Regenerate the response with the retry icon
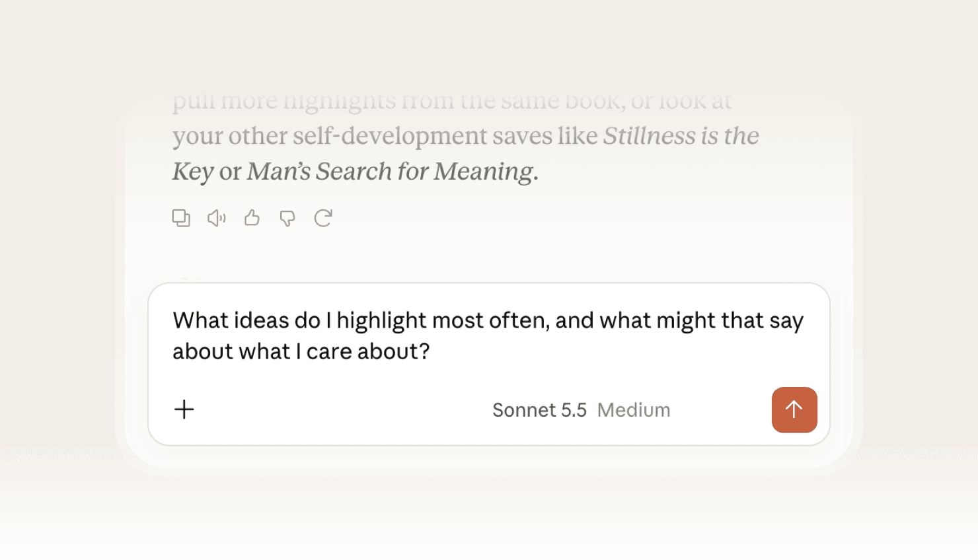This screenshot has width=978, height=560. 323,218
